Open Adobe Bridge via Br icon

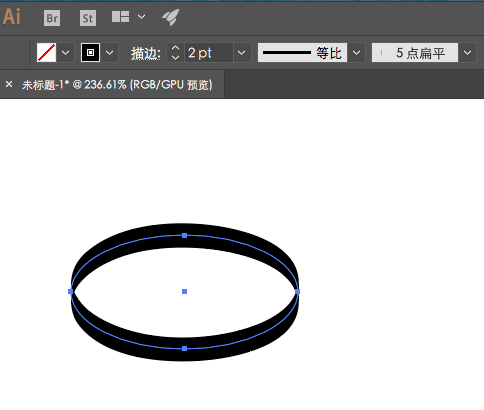(x=52, y=18)
